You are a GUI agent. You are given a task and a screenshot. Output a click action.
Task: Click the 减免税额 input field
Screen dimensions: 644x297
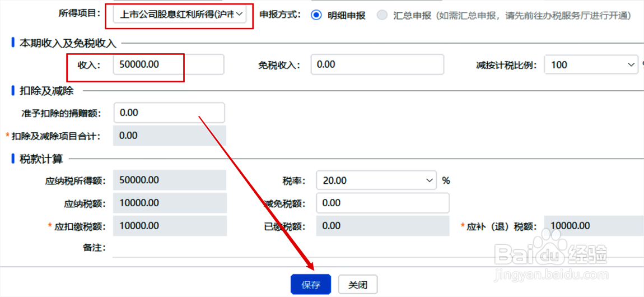coord(383,203)
